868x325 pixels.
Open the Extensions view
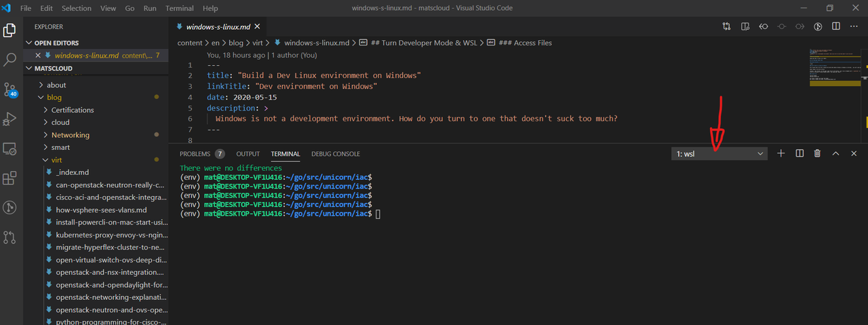[10, 178]
